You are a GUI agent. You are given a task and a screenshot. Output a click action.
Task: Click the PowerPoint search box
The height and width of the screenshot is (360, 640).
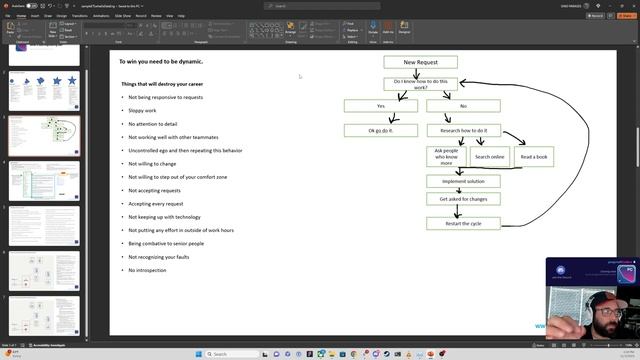tap(322, 6)
